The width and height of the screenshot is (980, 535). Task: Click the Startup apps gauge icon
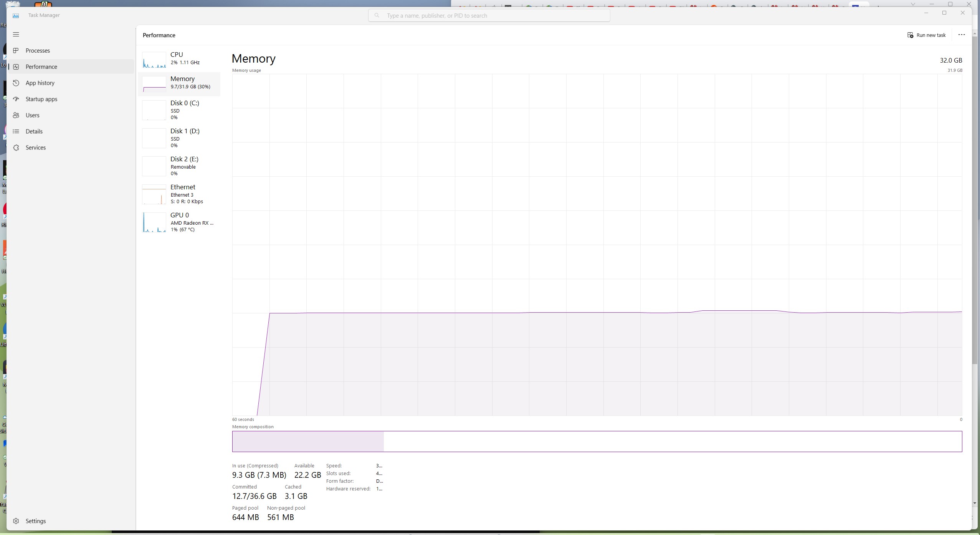point(16,99)
